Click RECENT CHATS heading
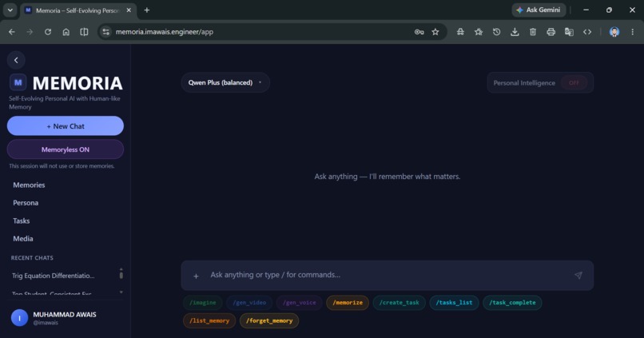Image resolution: width=644 pixels, height=338 pixels. [x=32, y=258]
